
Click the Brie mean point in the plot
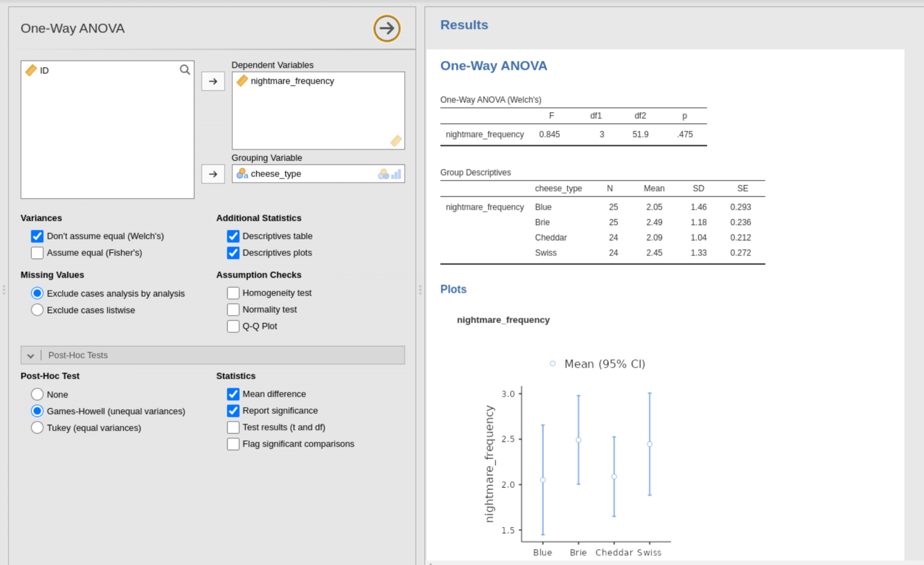pos(578,440)
